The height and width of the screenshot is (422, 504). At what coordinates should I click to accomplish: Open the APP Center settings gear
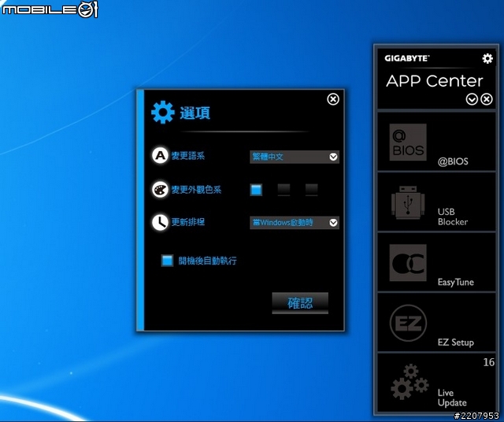(x=487, y=58)
